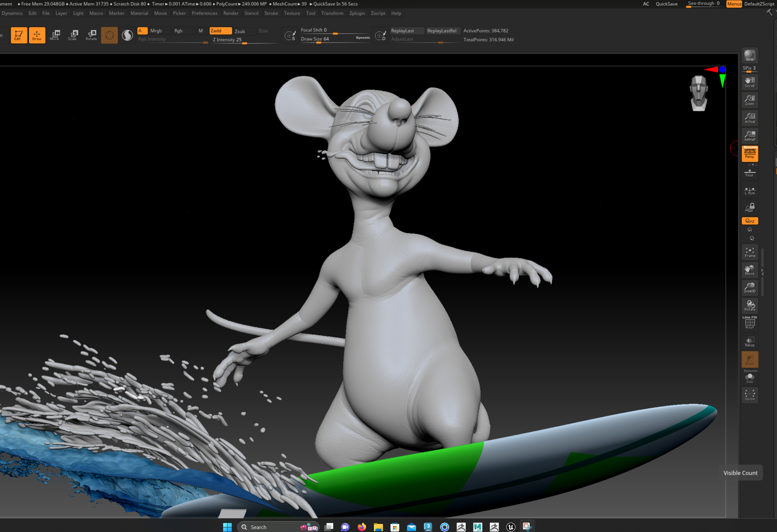Toggle the Menus button
This screenshot has width=777, height=532.
tap(734, 4)
